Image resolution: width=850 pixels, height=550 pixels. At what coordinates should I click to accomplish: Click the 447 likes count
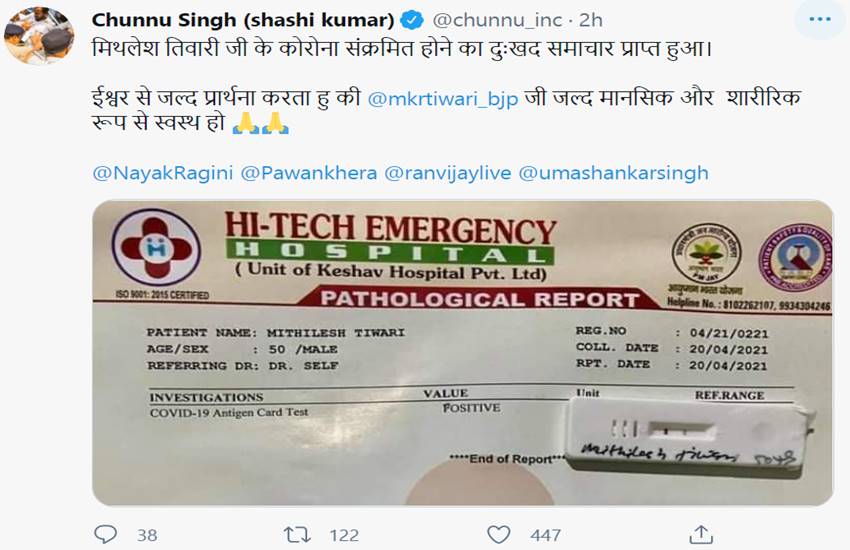point(545,535)
